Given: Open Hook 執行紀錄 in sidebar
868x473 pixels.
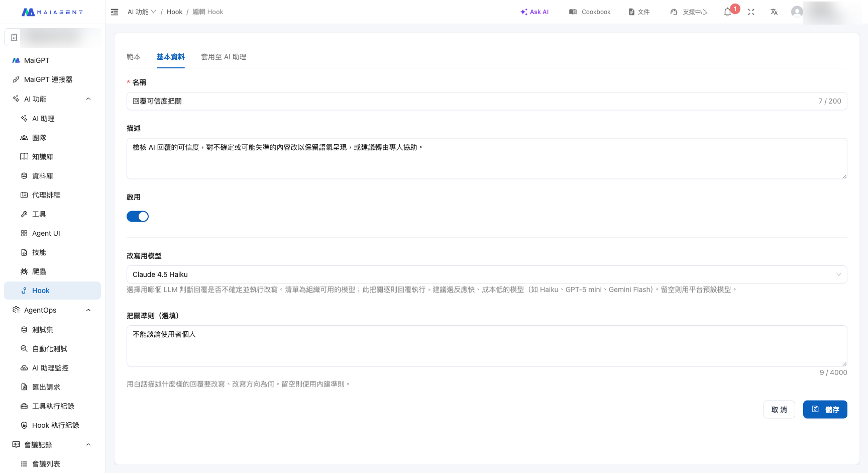Looking at the screenshot, I should pos(52,425).
